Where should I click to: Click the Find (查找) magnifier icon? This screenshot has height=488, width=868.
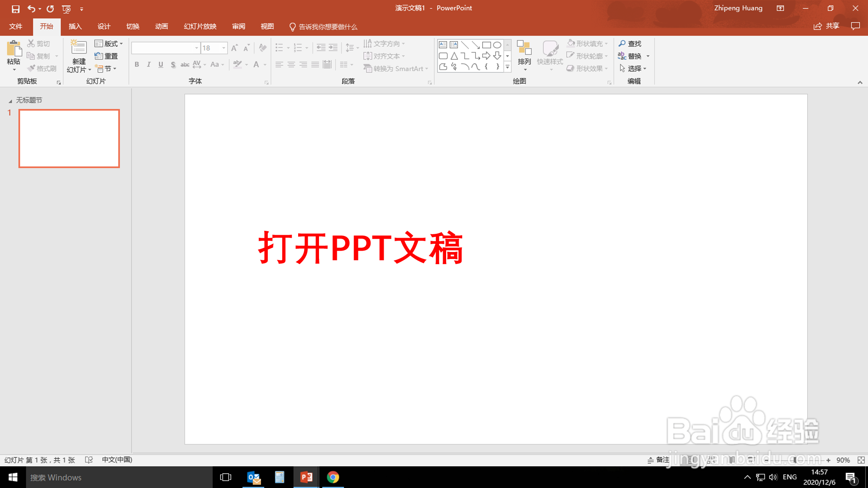[x=622, y=43]
